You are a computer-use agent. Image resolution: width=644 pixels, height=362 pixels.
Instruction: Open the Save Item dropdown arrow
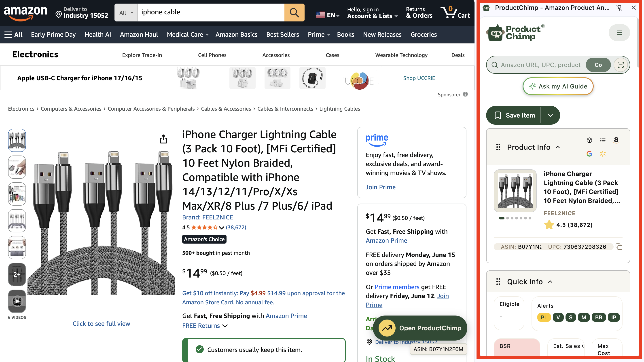coord(550,115)
